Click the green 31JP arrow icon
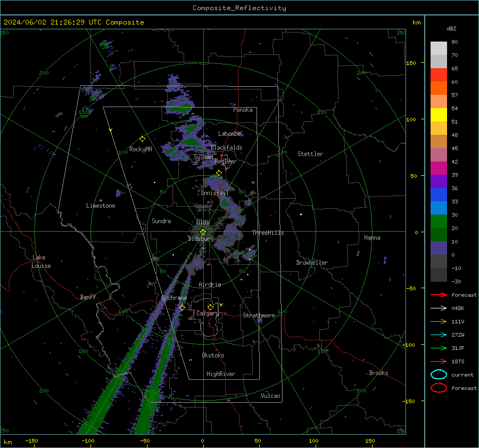The height and width of the screenshot is (448, 479). [439, 348]
